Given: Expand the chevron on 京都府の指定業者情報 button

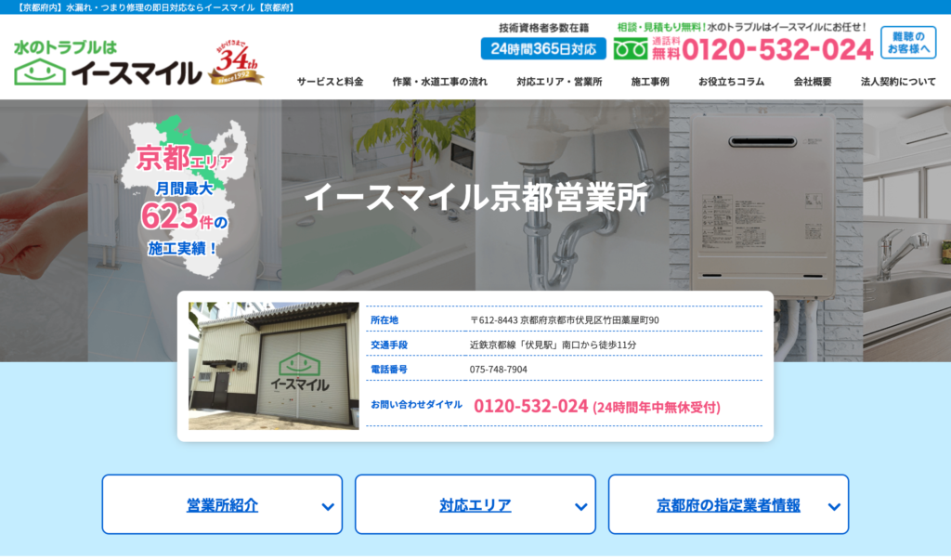Looking at the screenshot, I should coord(835,507).
